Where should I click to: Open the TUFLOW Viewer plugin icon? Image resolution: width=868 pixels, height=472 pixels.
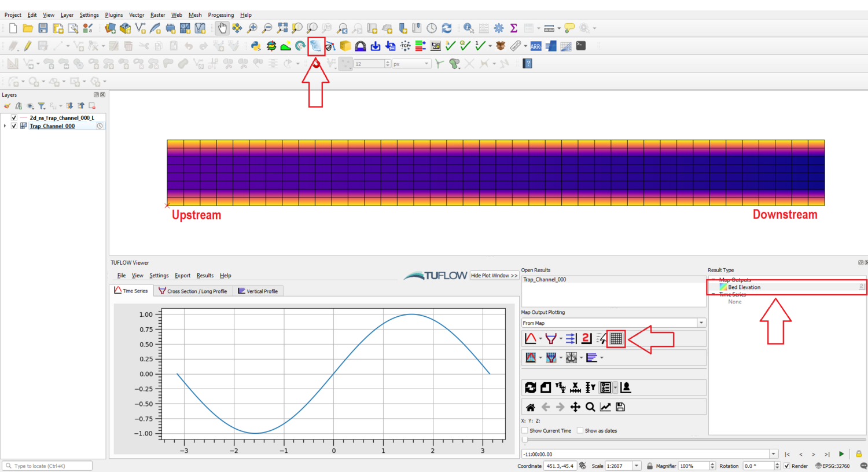315,46
